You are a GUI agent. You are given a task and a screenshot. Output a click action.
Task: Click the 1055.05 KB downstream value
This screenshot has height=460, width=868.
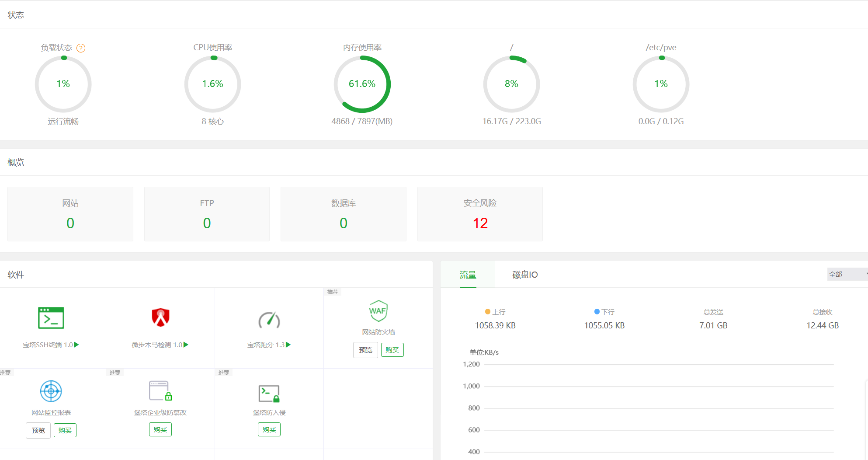(604, 325)
